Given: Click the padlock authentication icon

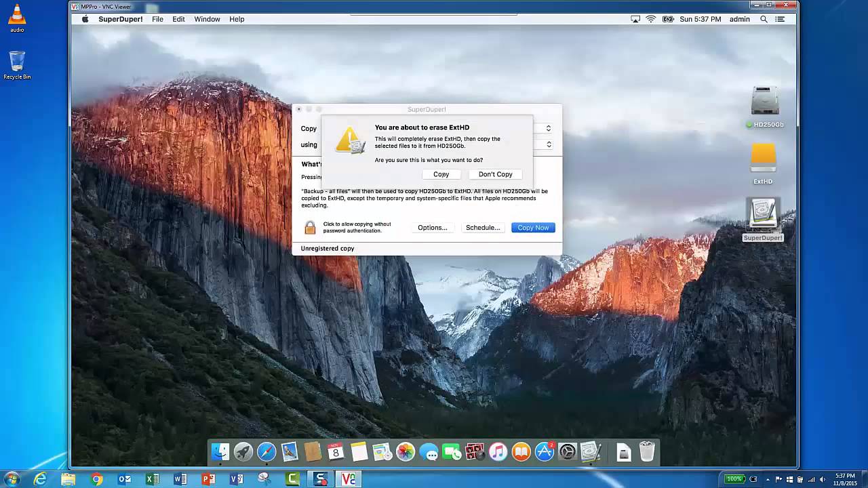Looking at the screenshot, I should coord(310,228).
